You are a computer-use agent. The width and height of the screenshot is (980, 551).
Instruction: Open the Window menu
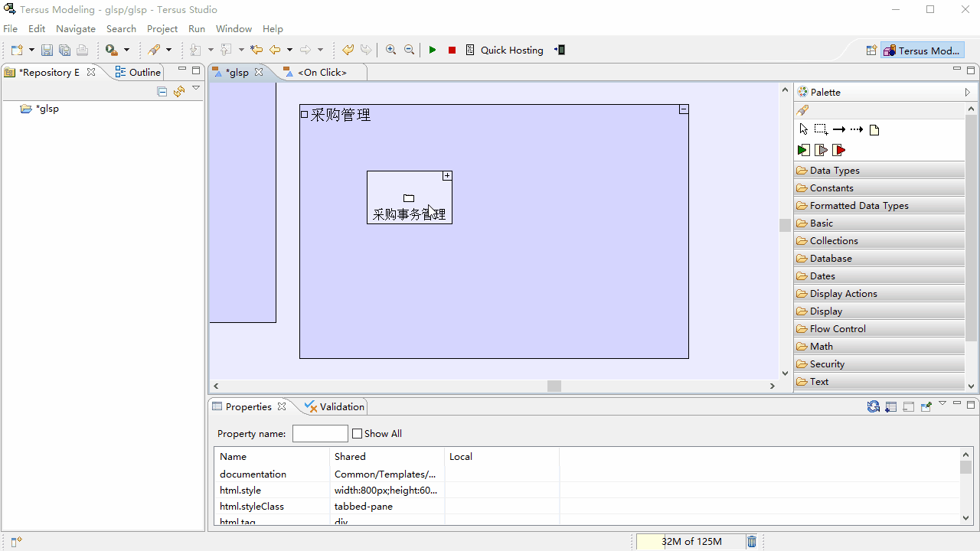[234, 28]
